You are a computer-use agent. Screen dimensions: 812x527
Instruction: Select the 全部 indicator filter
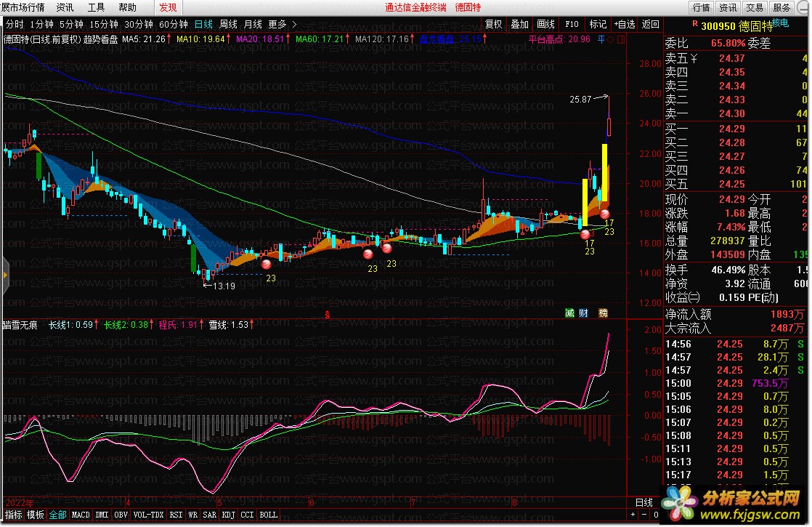coord(58,515)
